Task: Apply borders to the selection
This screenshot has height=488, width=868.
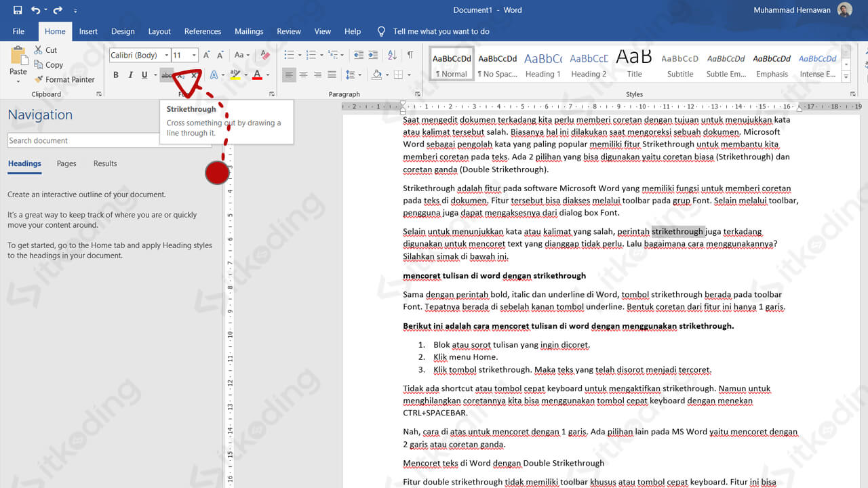Action: tap(398, 75)
